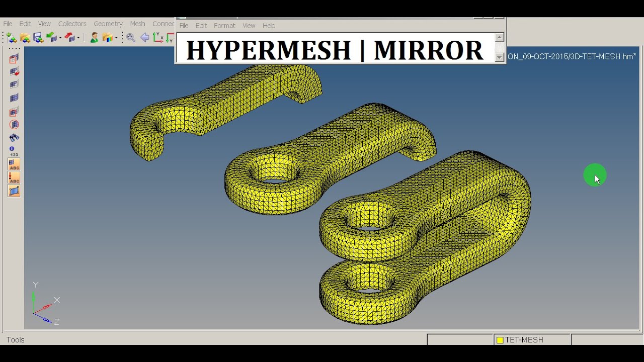Open the HyperMesh Edit menu
The image size is (644, 362).
pos(25,24)
